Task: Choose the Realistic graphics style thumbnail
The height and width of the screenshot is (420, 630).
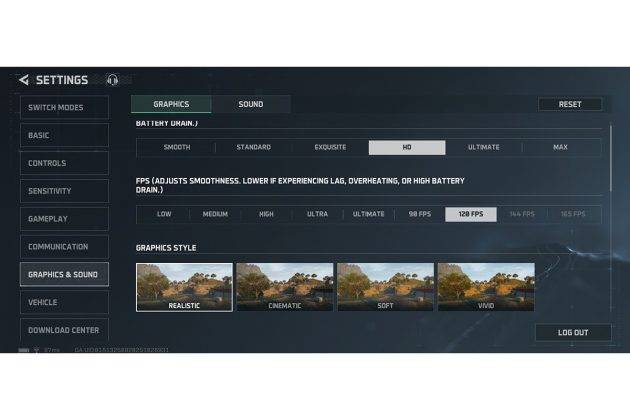Action: [x=184, y=287]
